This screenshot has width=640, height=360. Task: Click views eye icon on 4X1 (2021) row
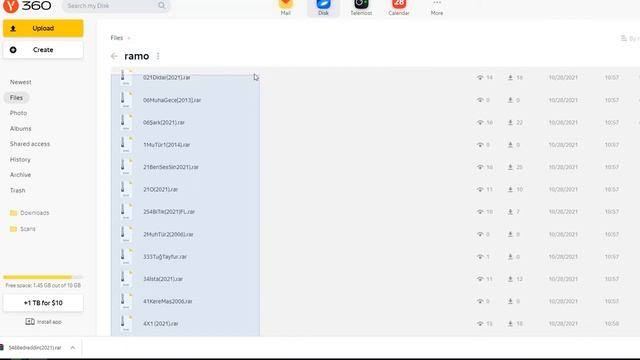point(480,324)
